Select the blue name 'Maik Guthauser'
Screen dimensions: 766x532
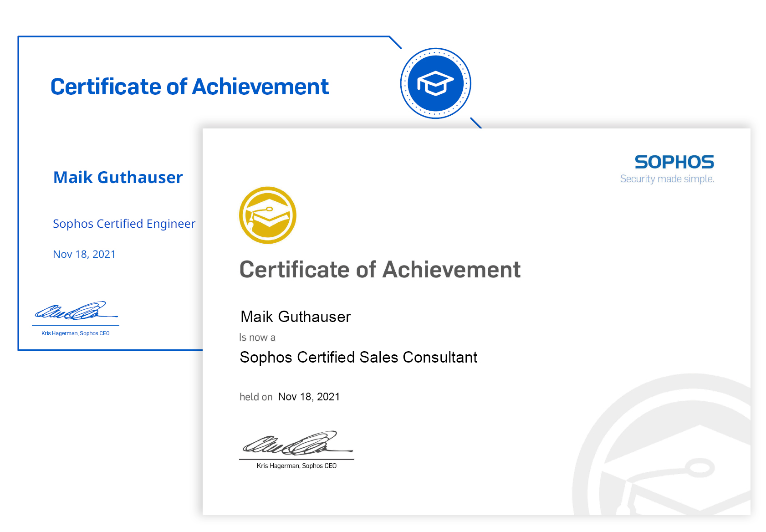click(x=118, y=177)
